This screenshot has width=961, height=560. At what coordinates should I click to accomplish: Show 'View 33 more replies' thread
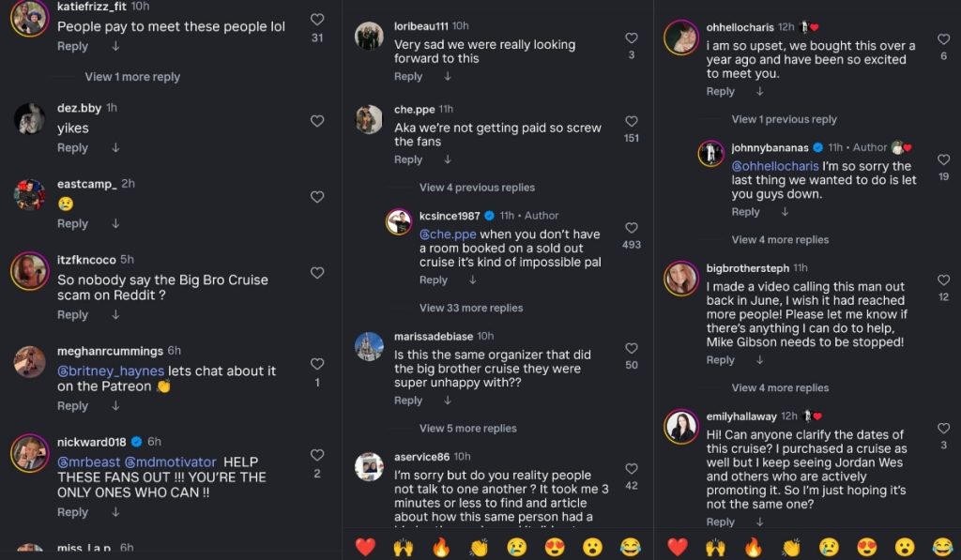[471, 308]
